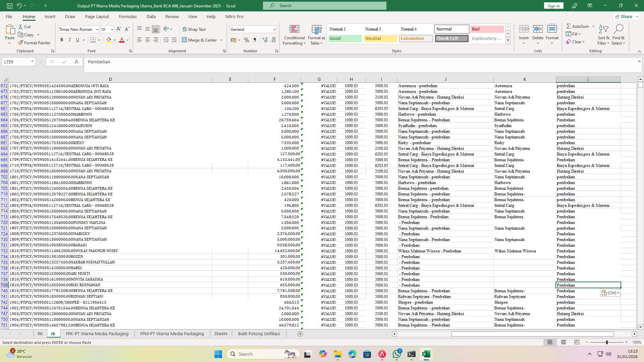Toggle bold formatting
The width and height of the screenshot is (644, 362).
pyautogui.click(x=62, y=40)
